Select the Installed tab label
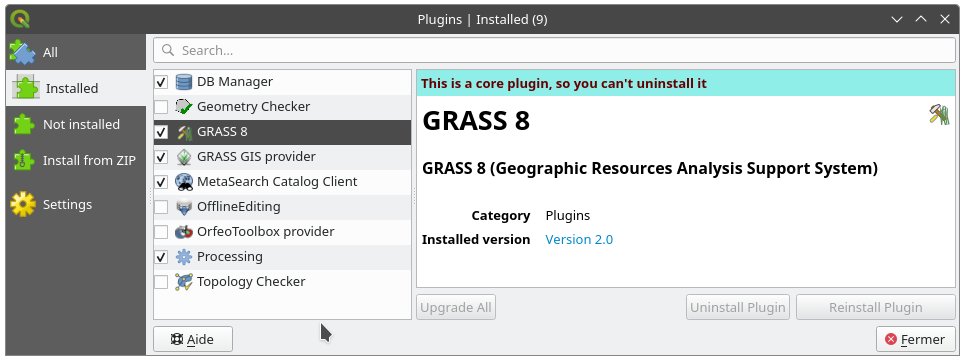The image size is (963, 364). tap(72, 88)
